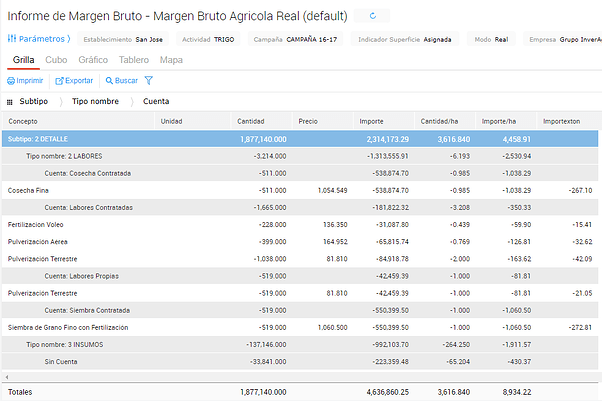This screenshot has height=401, width=602.
Task: Sort by the Importe/ha column header
Action: 506,121
